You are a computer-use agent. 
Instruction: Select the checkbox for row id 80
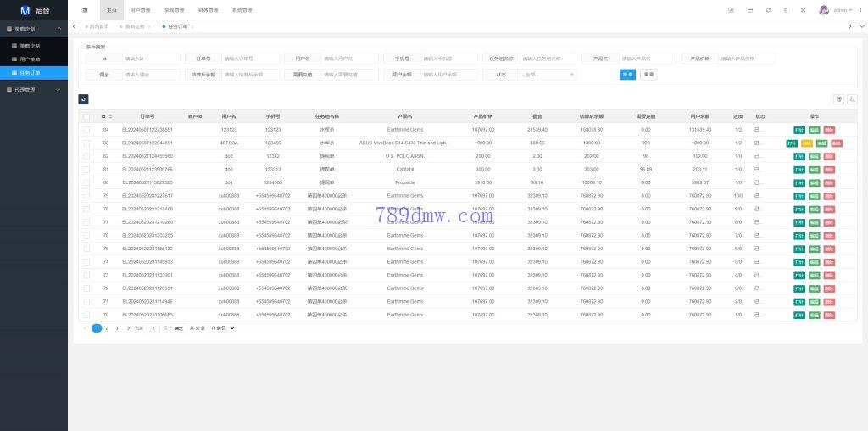point(86,182)
